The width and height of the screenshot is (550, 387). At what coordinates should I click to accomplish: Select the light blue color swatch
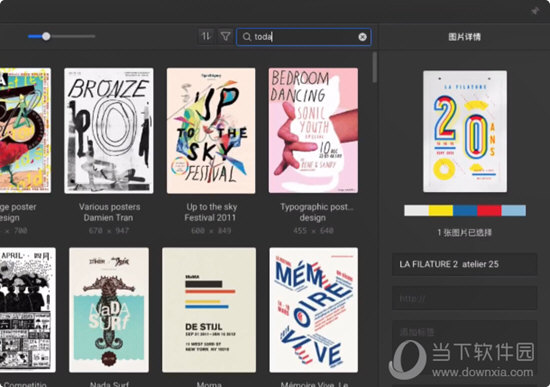pos(514,211)
